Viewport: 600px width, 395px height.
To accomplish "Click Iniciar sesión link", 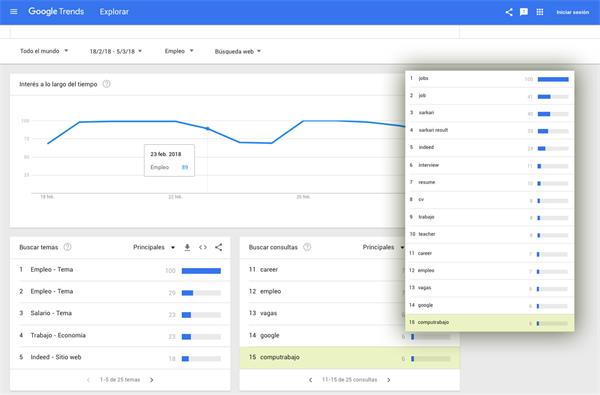I will (x=572, y=12).
